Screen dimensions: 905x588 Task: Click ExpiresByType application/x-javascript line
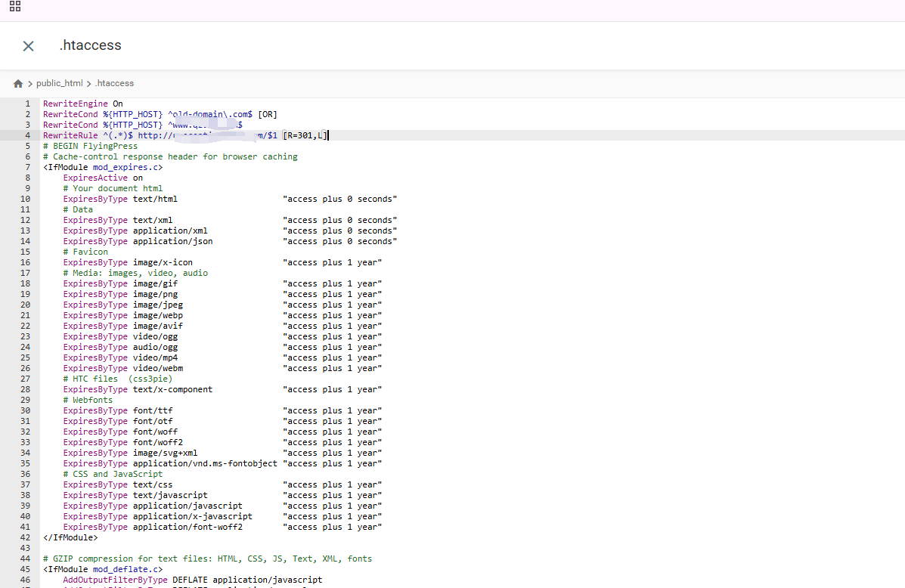click(x=223, y=516)
